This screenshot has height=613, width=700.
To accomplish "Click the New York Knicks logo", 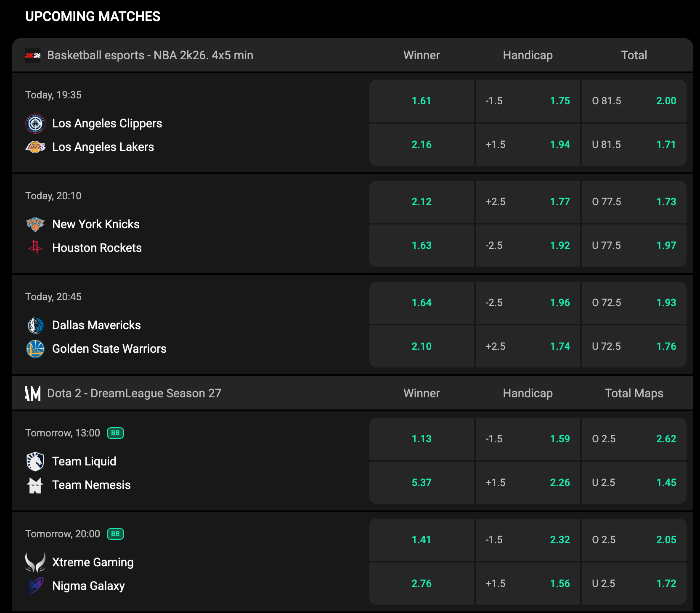I will 35,225.
